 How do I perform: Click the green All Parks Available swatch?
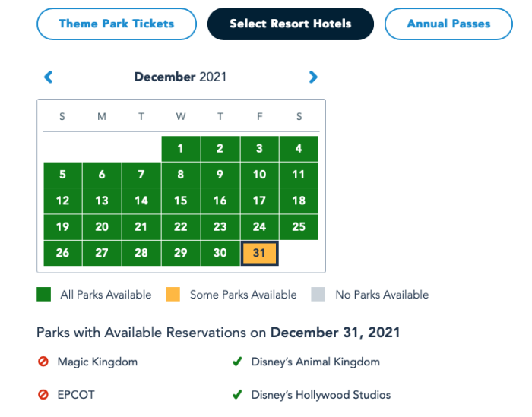pos(44,294)
